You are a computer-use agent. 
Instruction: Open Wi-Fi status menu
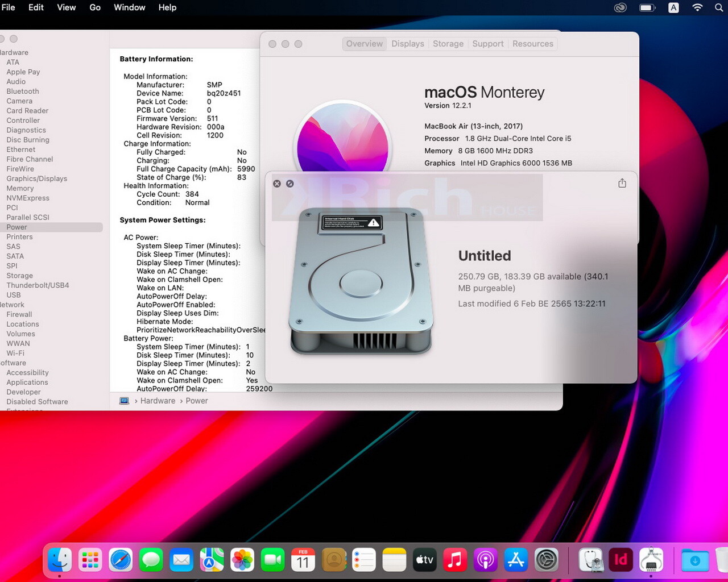coord(698,7)
